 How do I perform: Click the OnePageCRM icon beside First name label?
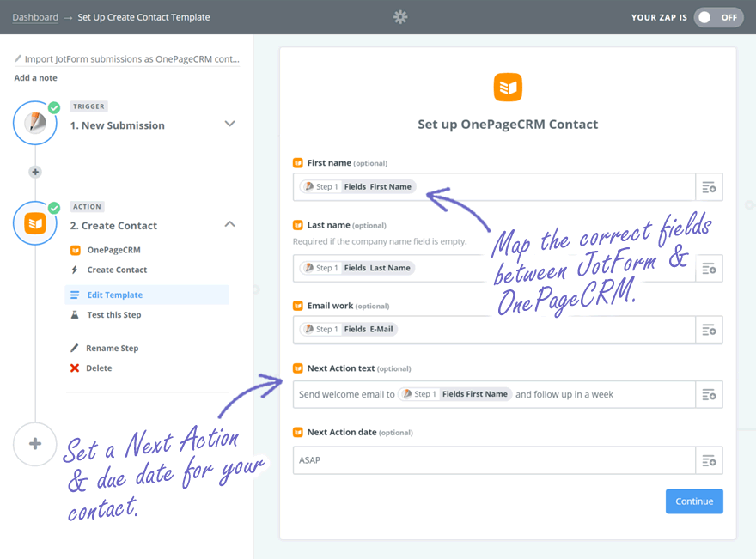(x=298, y=163)
